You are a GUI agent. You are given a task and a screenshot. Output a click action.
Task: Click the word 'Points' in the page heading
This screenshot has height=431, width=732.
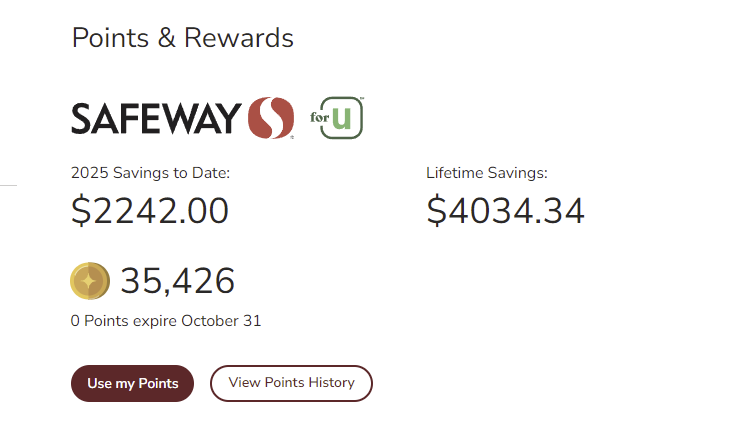[106, 38]
